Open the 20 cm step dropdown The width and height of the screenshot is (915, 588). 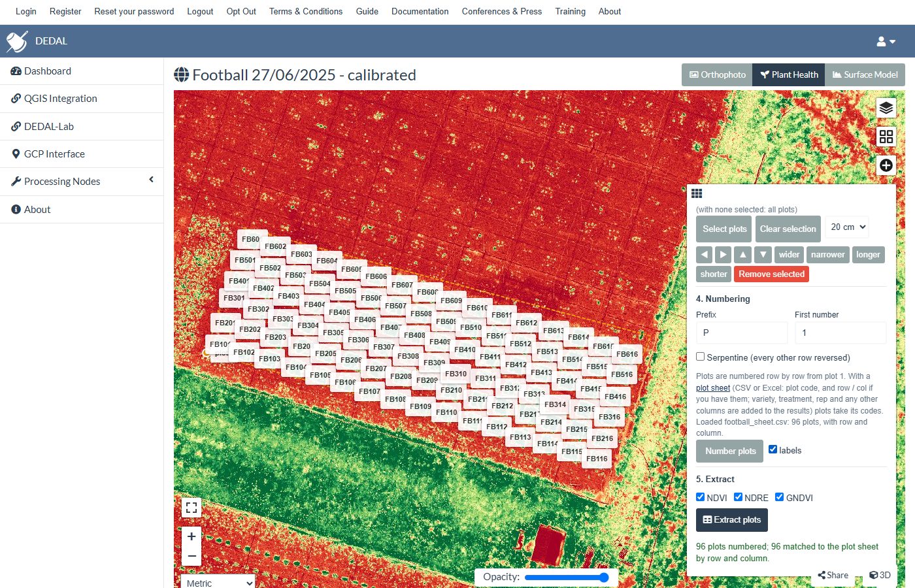(847, 227)
